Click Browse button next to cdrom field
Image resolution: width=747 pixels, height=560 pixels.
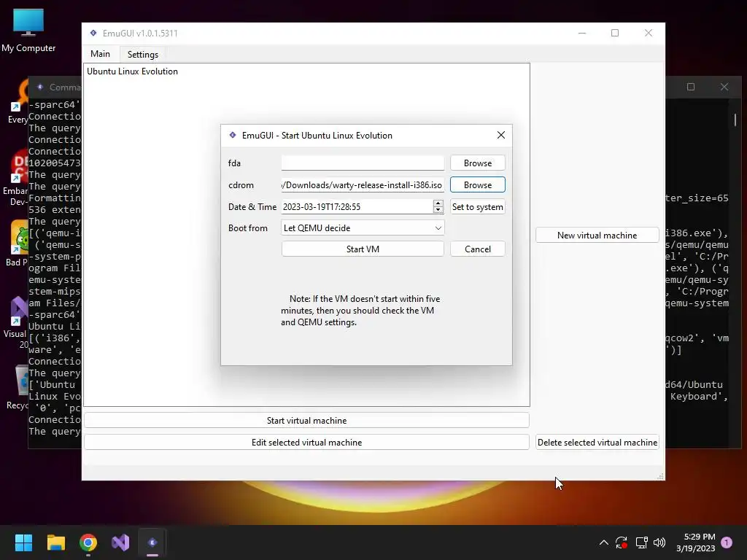[477, 184]
